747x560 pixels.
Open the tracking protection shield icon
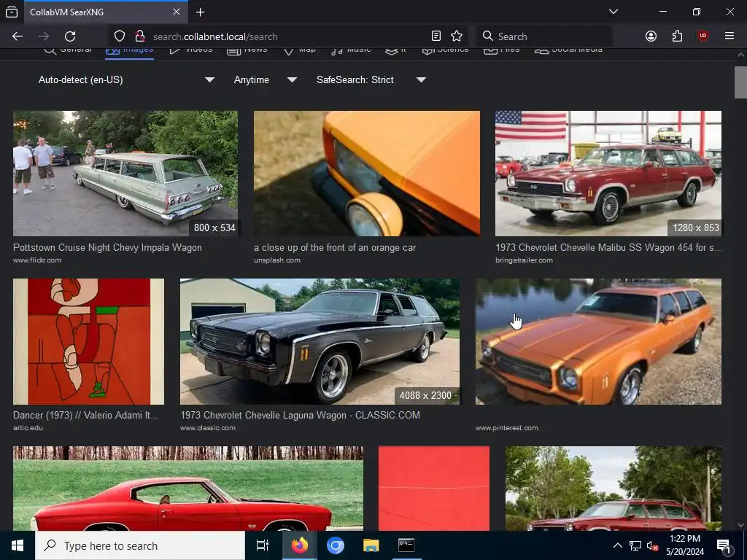click(120, 36)
